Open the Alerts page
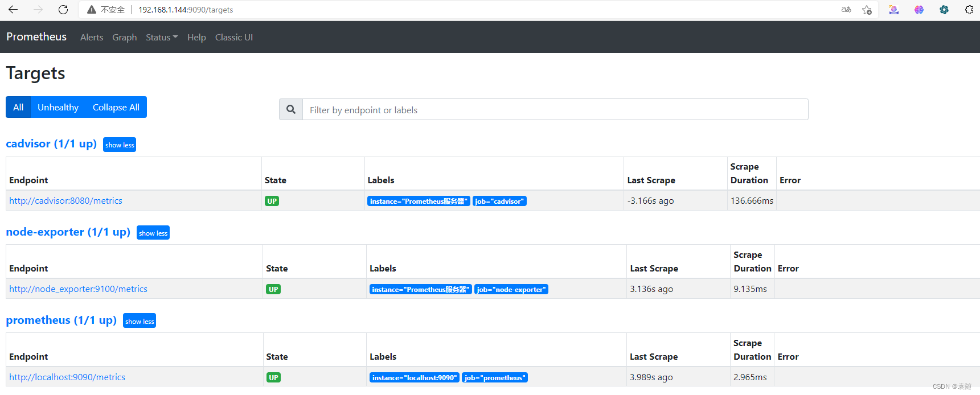The width and height of the screenshot is (980, 395). pos(92,37)
